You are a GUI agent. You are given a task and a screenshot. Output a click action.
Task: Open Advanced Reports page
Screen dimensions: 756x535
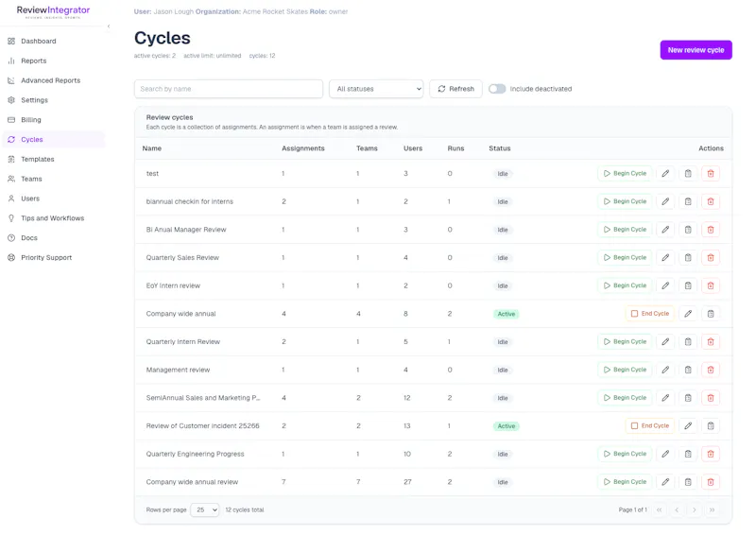pyautogui.click(x=53, y=80)
